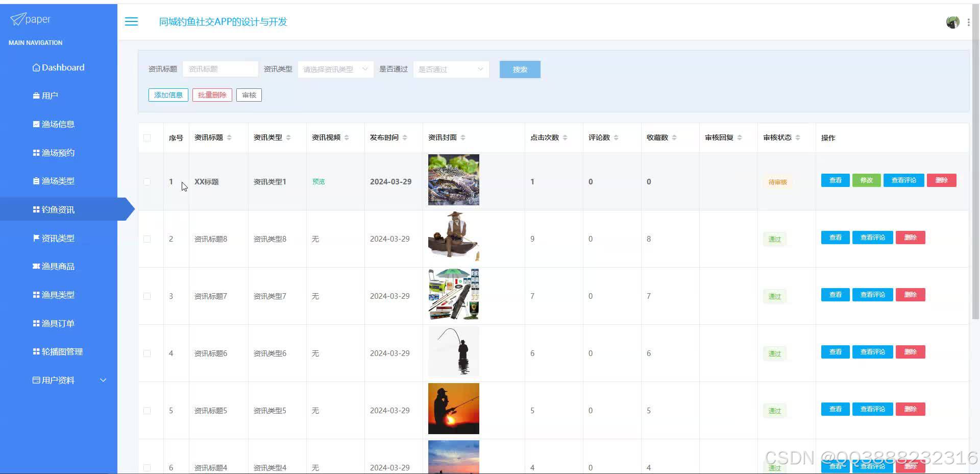Expand the 用户资料 submenu chevron
The width and height of the screenshot is (980, 474).
coord(103,380)
